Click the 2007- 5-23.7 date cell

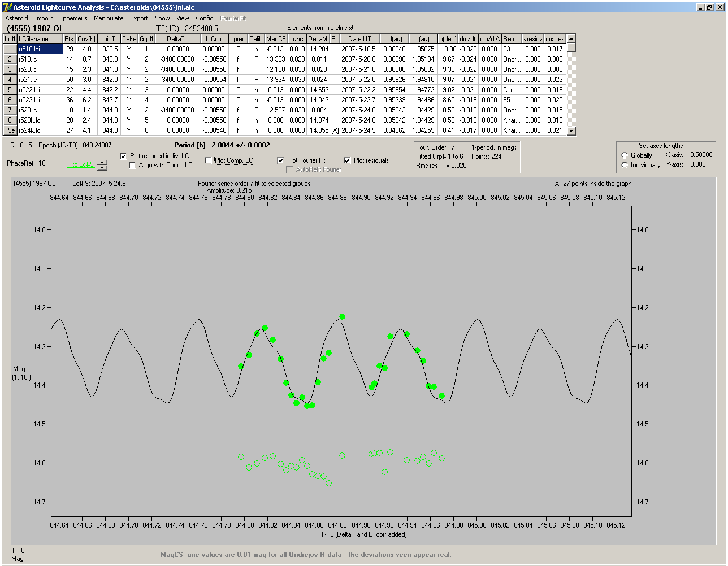pyautogui.click(x=359, y=100)
